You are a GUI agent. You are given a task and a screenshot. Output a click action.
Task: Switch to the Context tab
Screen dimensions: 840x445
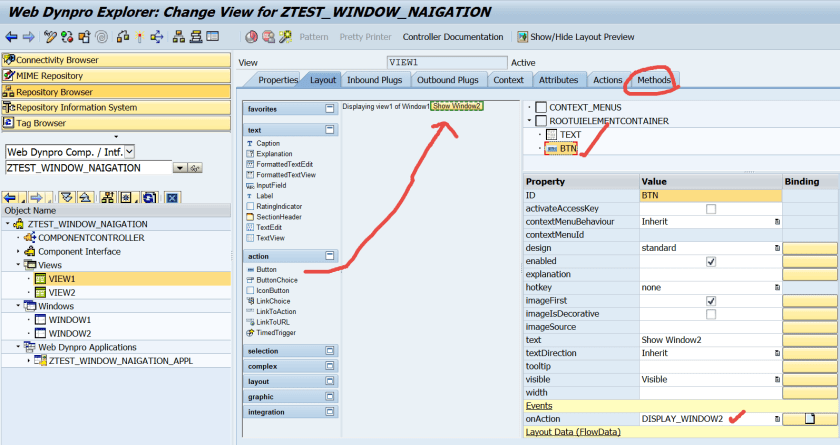pos(508,80)
